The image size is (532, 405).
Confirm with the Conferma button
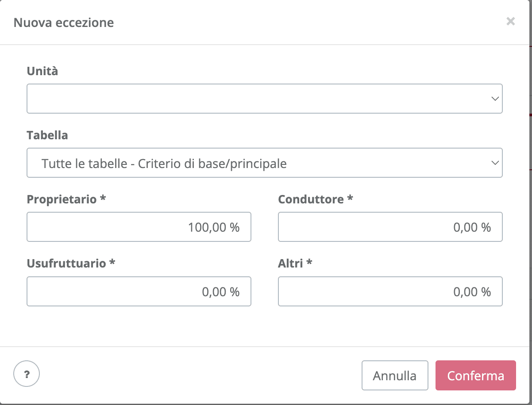(x=476, y=375)
